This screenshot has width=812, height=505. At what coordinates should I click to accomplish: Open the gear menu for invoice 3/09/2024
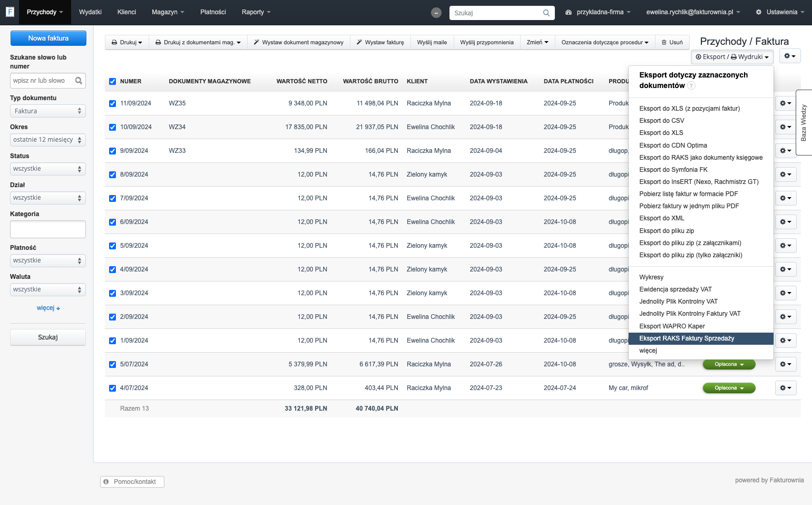[x=786, y=293]
